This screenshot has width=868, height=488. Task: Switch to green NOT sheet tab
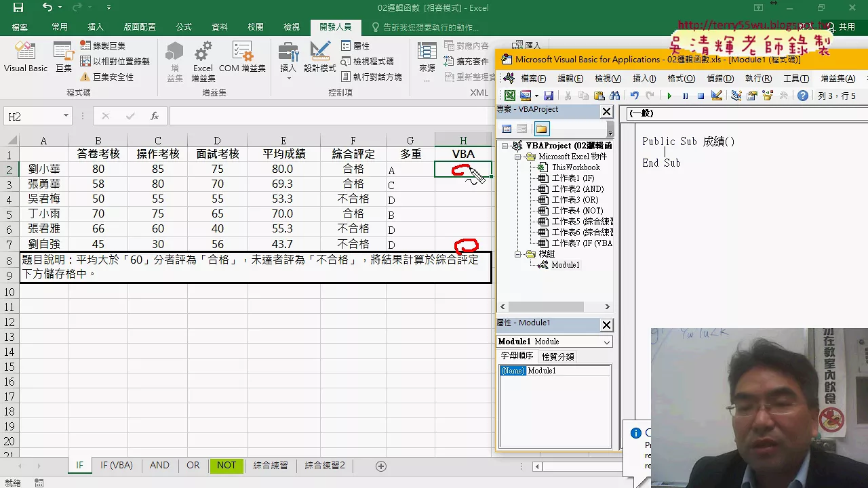226,466
